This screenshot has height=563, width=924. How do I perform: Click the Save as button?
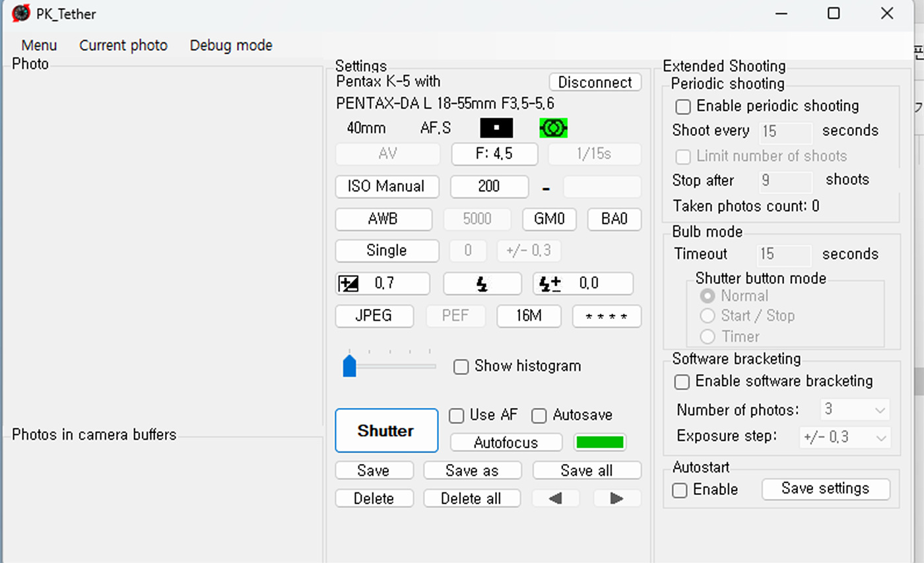tap(472, 471)
